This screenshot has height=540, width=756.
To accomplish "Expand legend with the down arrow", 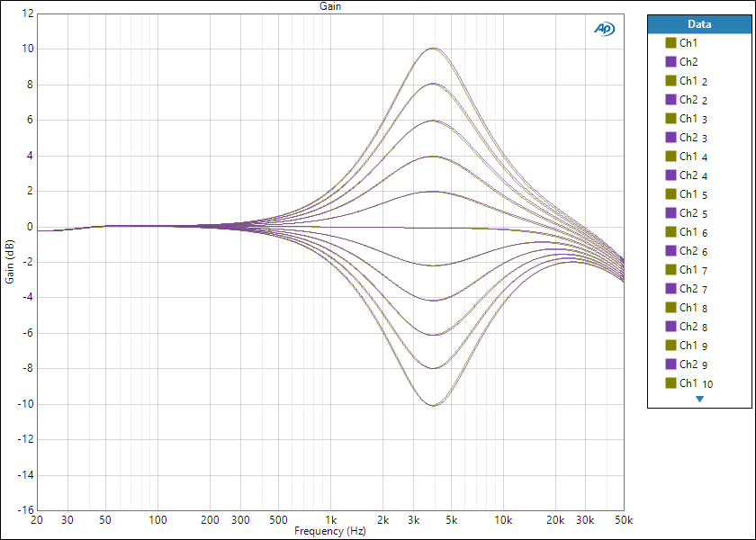I will 699,400.
